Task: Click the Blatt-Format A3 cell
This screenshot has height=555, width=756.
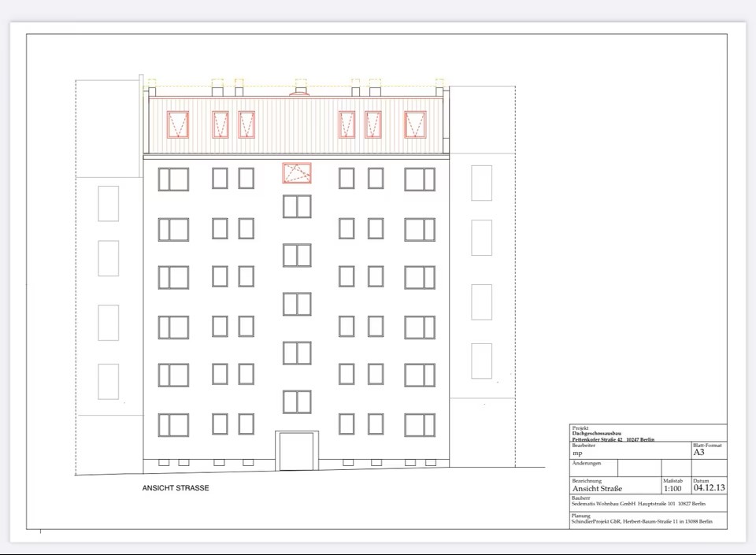Action: [699, 453]
